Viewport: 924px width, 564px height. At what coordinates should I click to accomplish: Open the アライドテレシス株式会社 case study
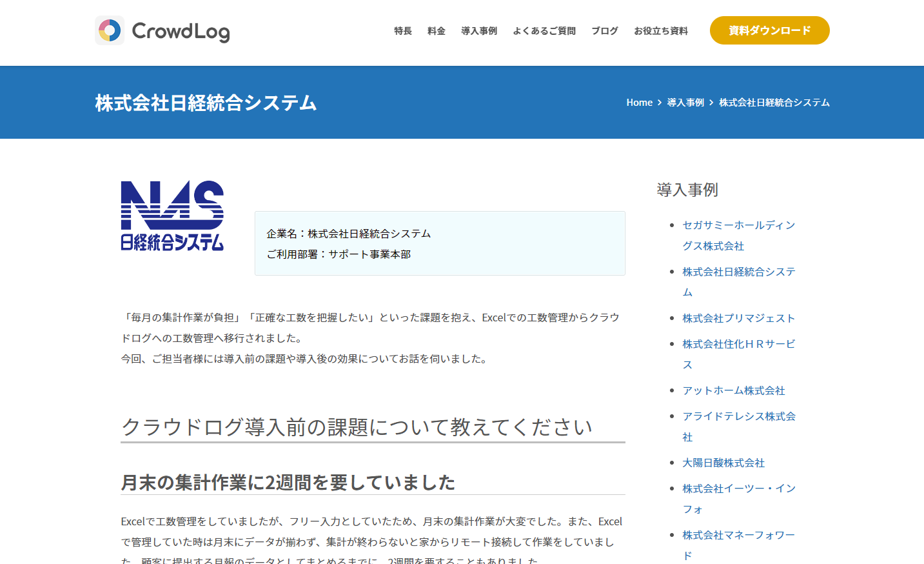coord(738,416)
